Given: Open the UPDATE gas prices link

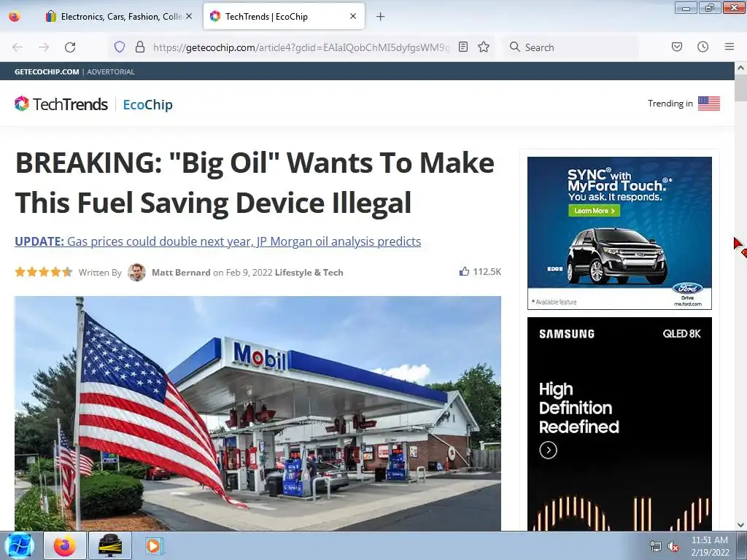Looking at the screenshot, I should coord(217,241).
